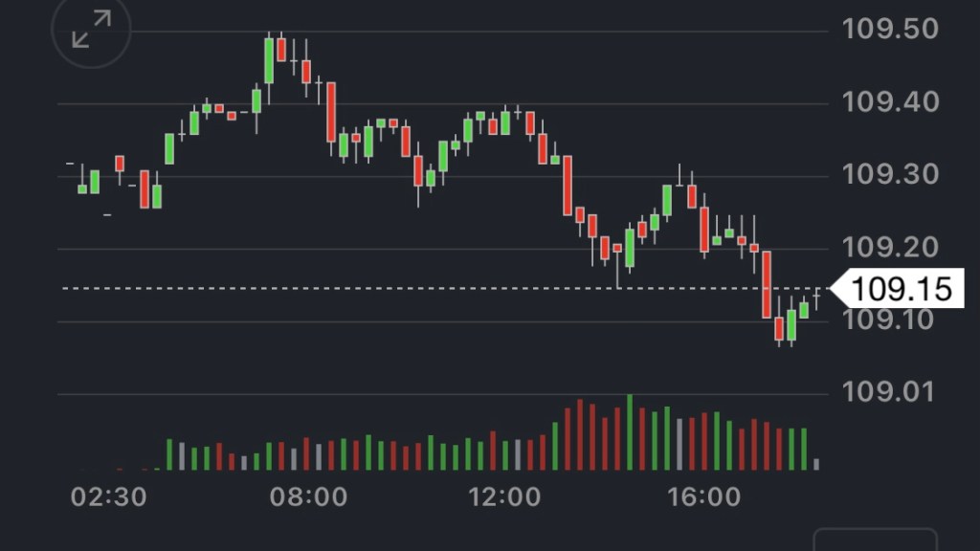Select the 109.20 price level label
This screenshot has width=980, height=551.
[889, 248]
